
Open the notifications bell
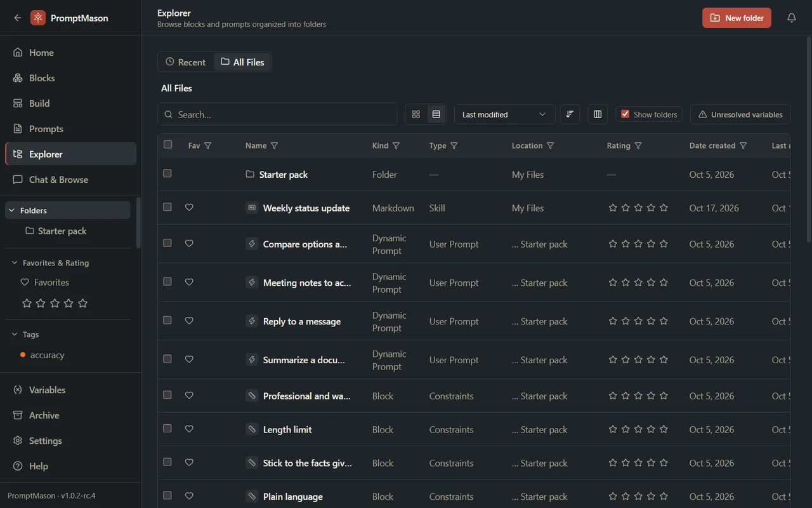pos(791,18)
